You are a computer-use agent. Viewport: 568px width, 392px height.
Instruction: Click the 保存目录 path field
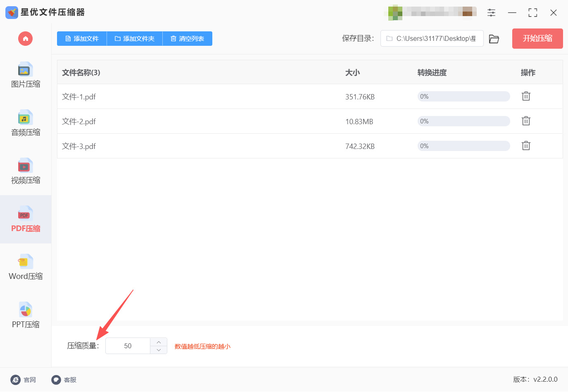[432, 38]
